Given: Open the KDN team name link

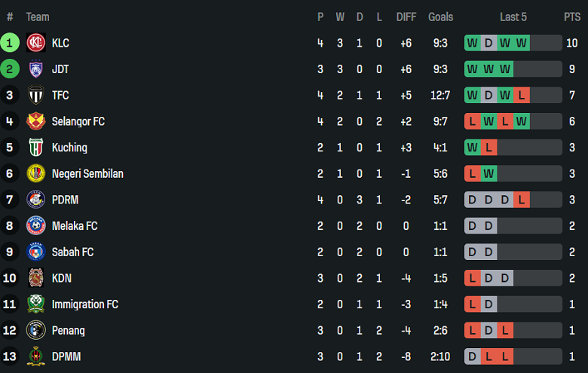Looking at the screenshot, I should (62, 278).
